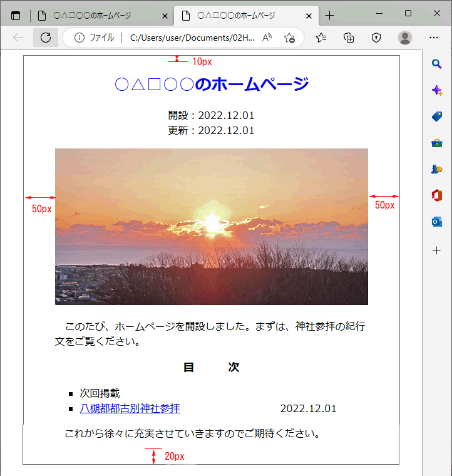Click the ○△□○○のホームページ page heading
Image resolution: width=452 pixels, height=476 pixels.
pos(212,84)
